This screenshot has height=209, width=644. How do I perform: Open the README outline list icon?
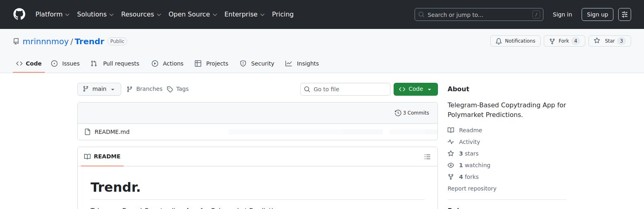(x=427, y=157)
